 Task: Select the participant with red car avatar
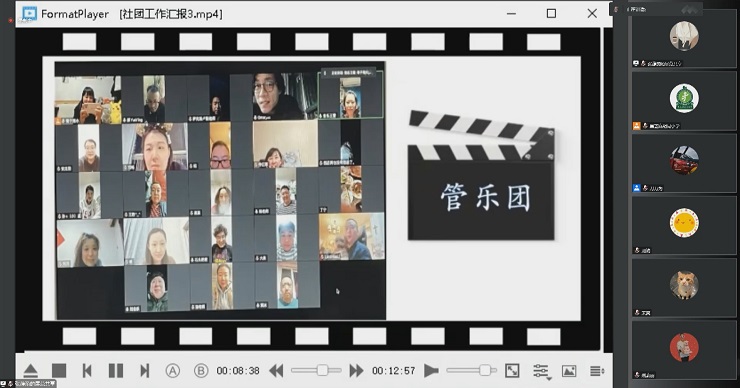click(x=684, y=163)
